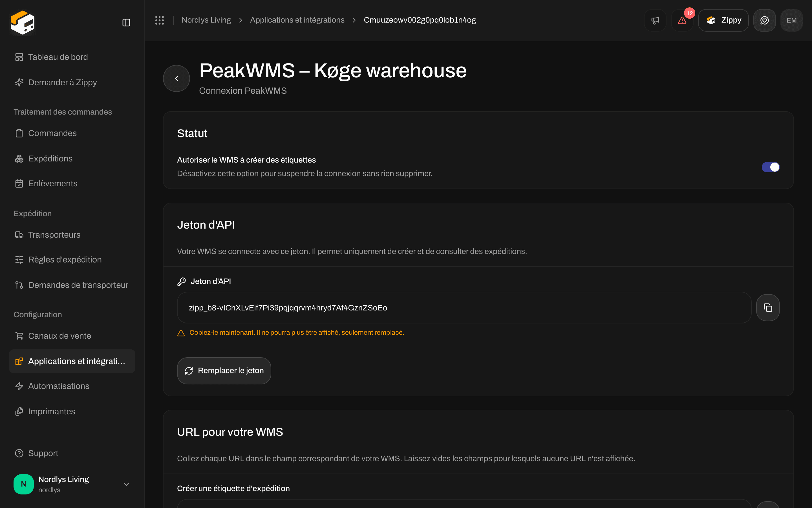The height and width of the screenshot is (508, 812).
Task: Open the announcements megaphone icon
Action: pyautogui.click(x=655, y=20)
